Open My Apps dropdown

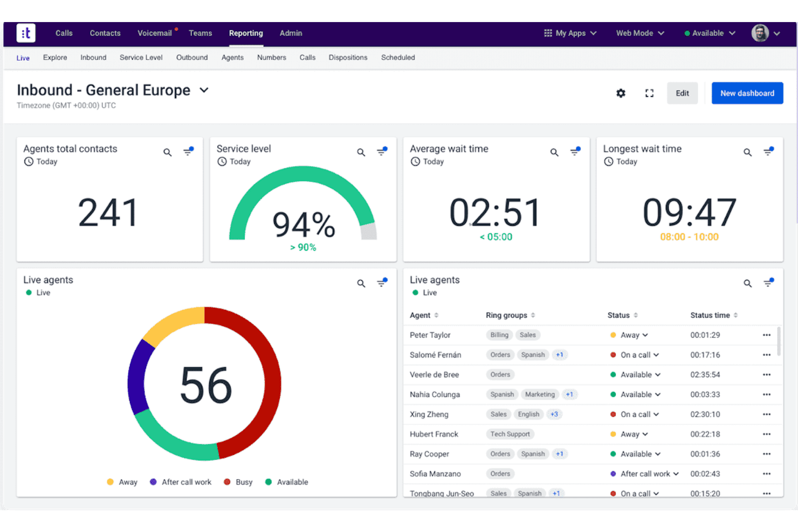[x=570, y=33]
